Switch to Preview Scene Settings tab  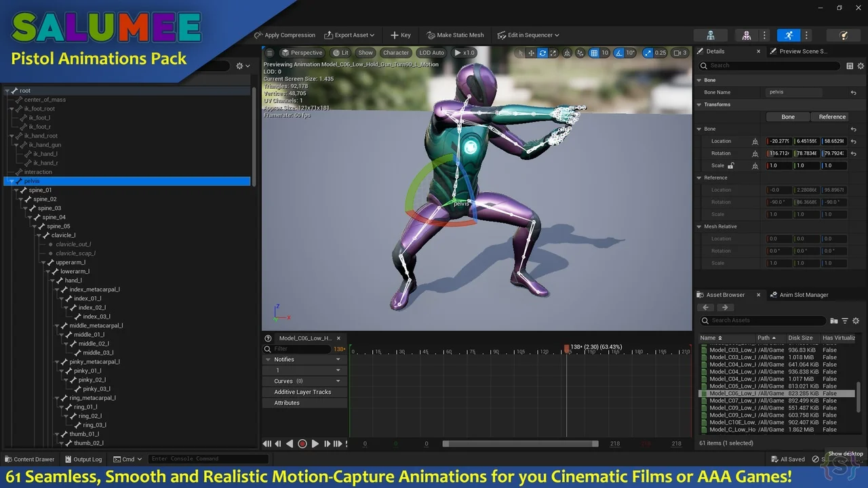[802, 52]
